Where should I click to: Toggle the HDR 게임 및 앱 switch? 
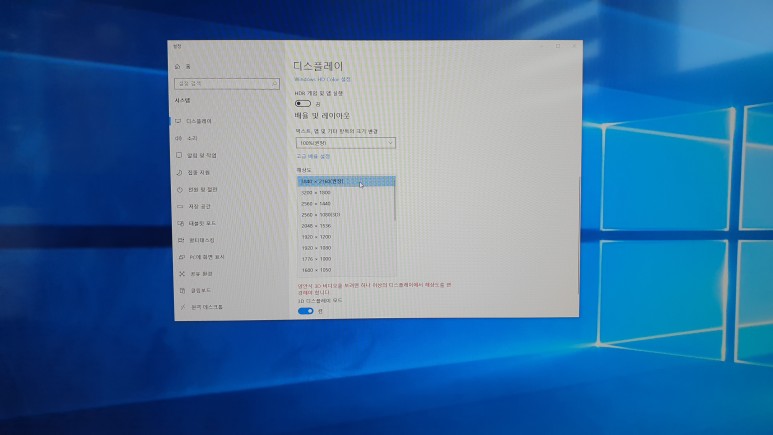[x=302, y=103]
